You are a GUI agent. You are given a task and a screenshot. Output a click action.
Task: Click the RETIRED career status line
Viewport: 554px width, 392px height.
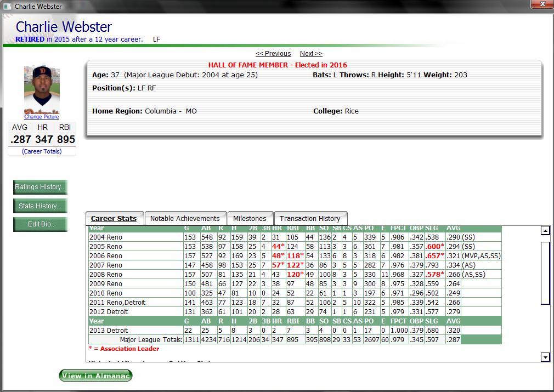pos(79,39)
